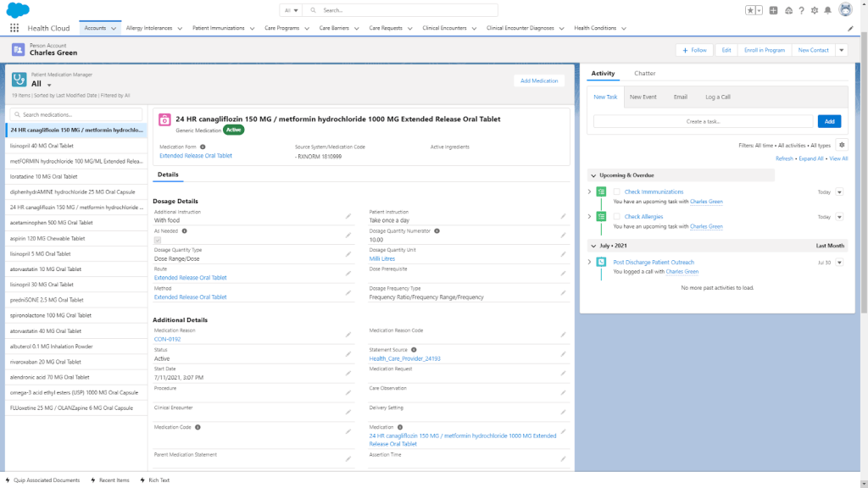Screen dimensions: 868x488
Task: Open the medication list view All dropdown
Action: click(49, 85)
